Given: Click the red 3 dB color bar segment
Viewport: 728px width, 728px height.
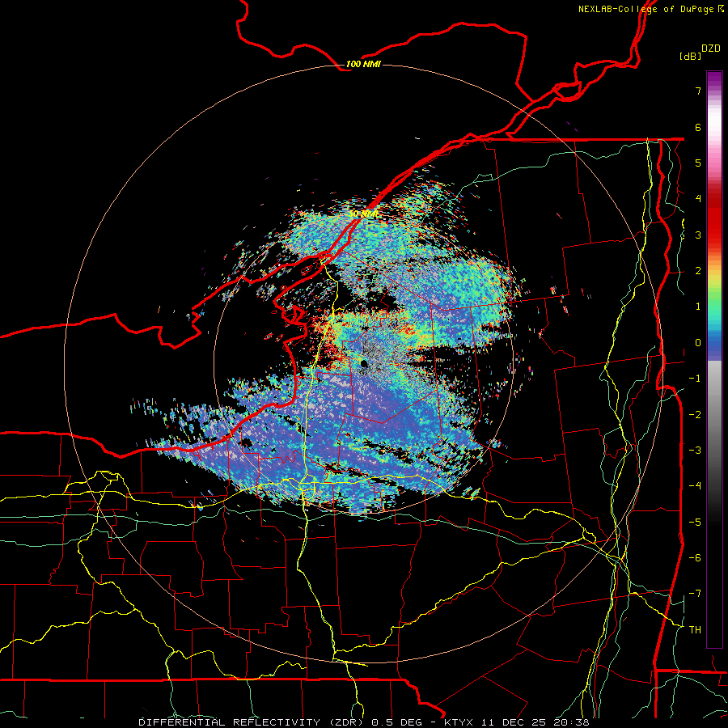Looking at the screenshot, I should [x=714, y=235].
